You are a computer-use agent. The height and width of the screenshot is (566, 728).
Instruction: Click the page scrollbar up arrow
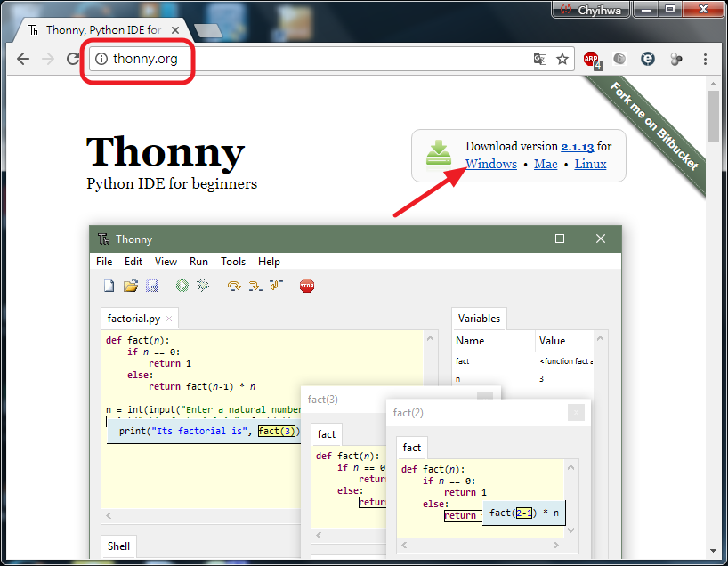(x=713, y=84)
